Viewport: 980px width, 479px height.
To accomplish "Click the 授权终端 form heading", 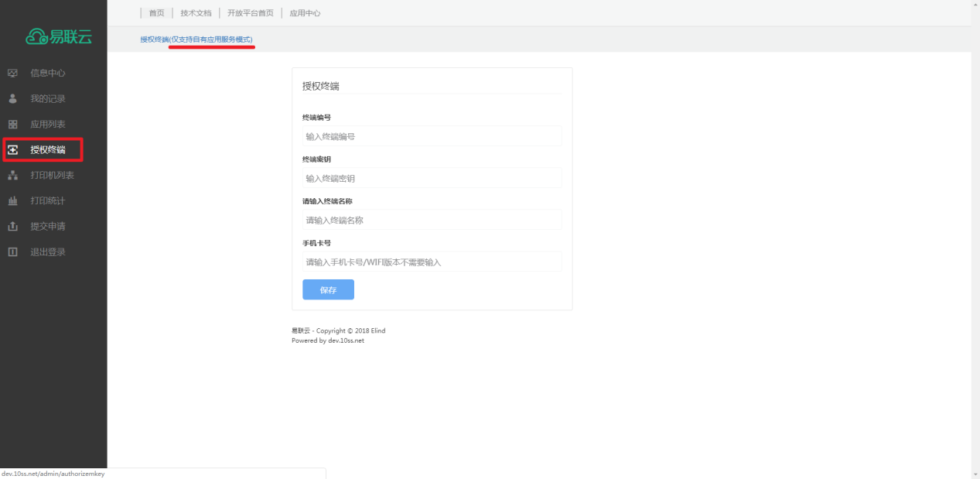I will point(321,86).
